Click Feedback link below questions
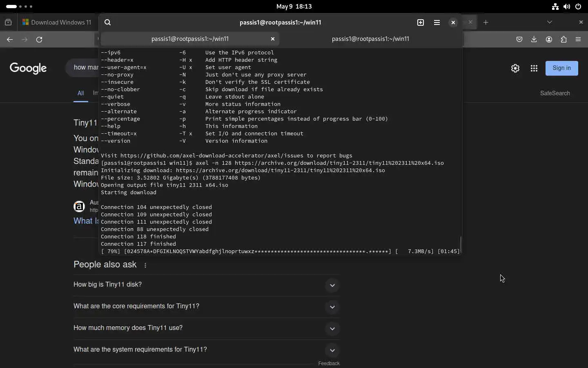Screen dimensions: 588x368 coord(329,364)
